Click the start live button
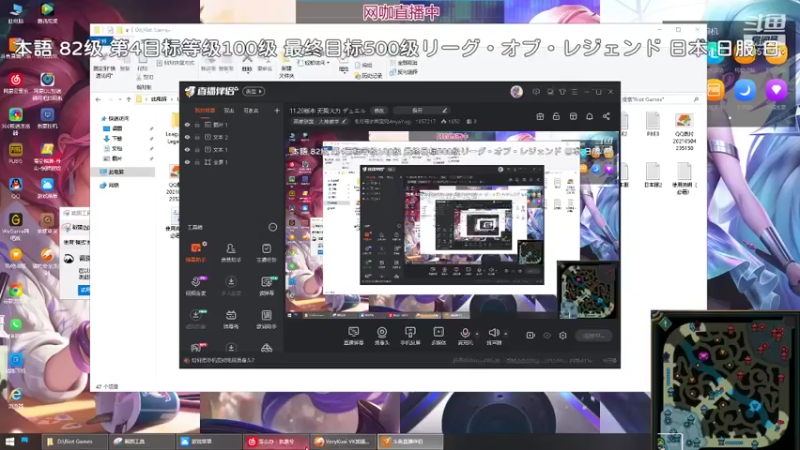 tap(593, 335)
